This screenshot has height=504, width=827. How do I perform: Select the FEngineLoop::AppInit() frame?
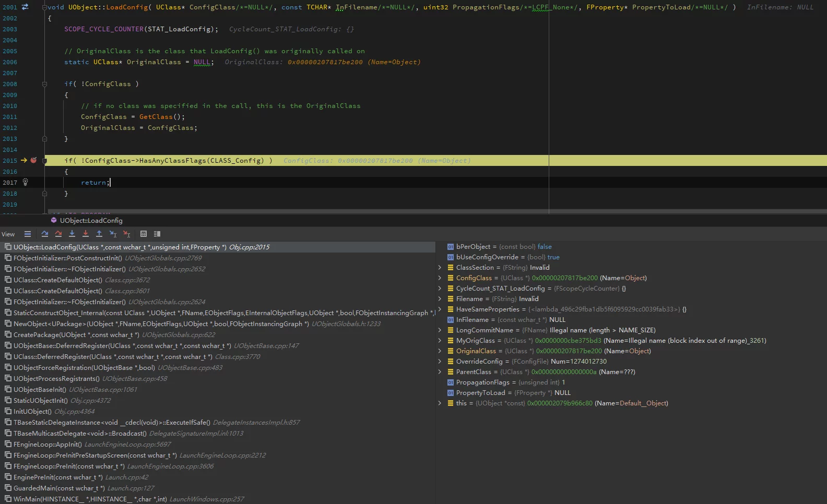pos(218,444)
